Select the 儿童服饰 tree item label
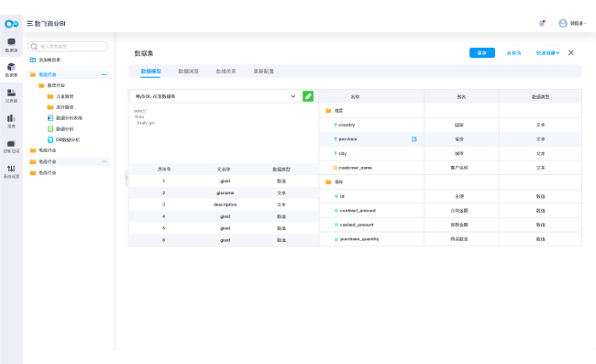Image resolution: width=596 pixels, height=364 pixels. [x=64, y=96]
